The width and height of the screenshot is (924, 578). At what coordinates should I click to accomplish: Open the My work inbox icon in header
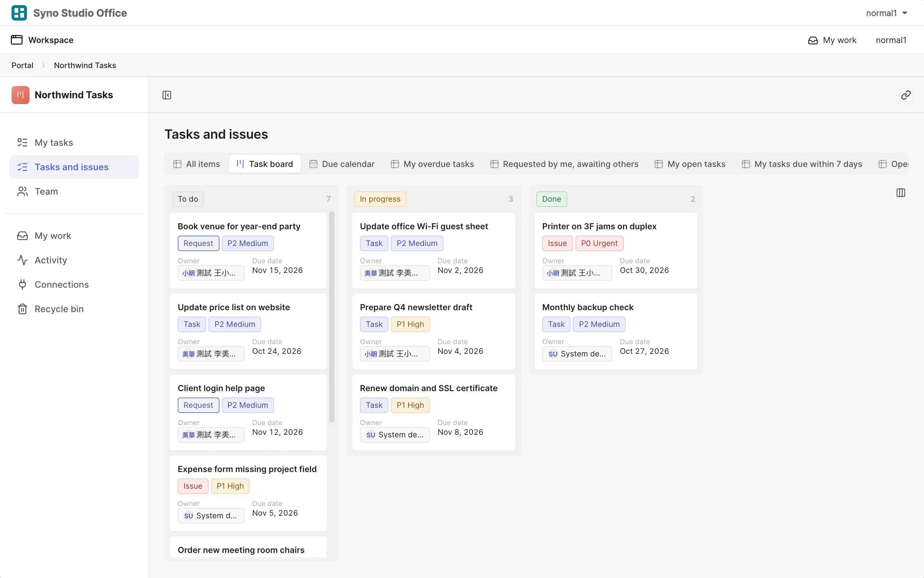click(x=813, y=40)
